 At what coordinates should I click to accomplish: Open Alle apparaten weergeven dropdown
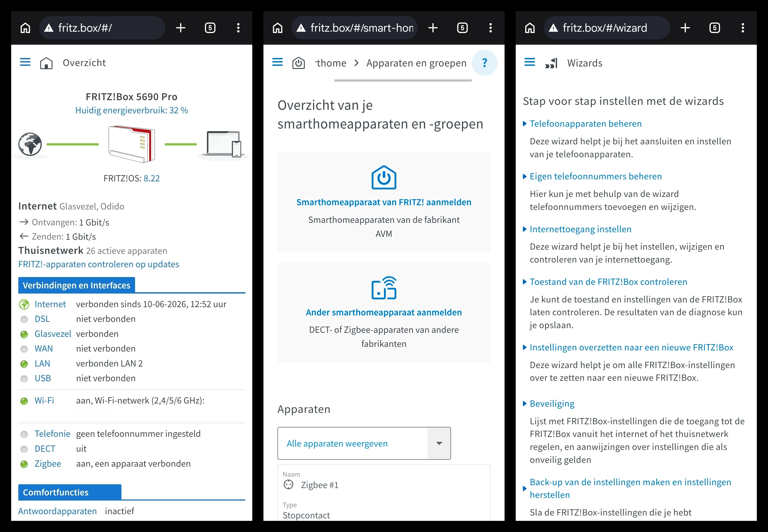point(364,443)
